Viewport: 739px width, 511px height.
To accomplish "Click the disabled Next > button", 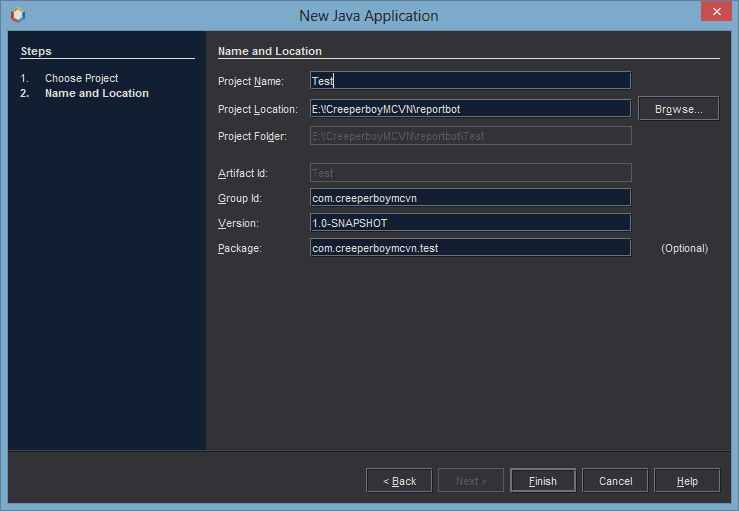I will (x=471, y=481).
